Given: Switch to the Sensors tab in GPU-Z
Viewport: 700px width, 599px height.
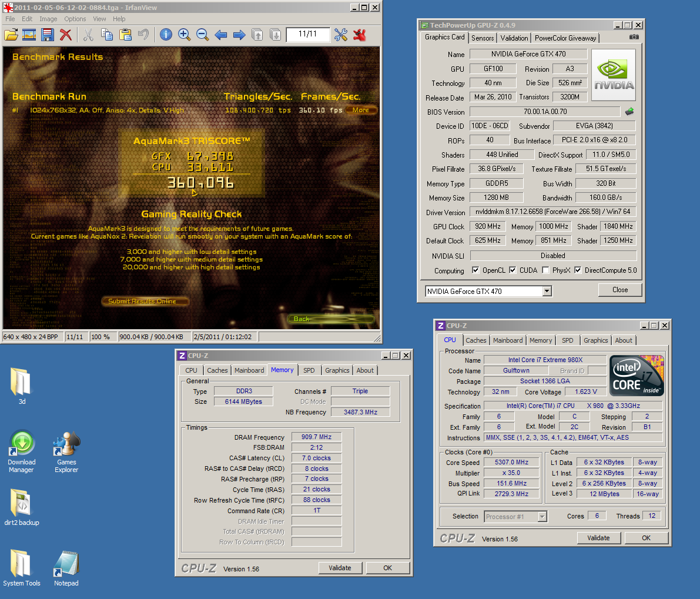Looking at the screenshot, I should (483, 38).
